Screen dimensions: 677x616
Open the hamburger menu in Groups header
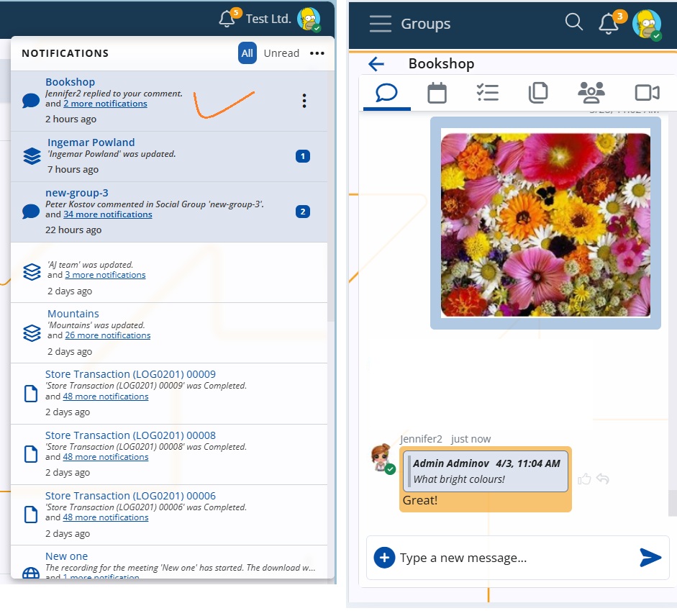pyautogui.click(x=381, y=24)
